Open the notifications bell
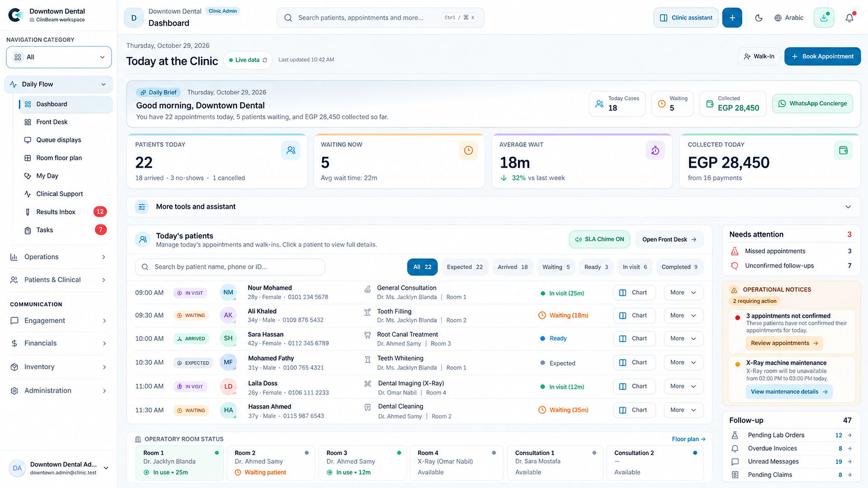The image size is (868, 488). pyautogui.click(x=849, y=18)
